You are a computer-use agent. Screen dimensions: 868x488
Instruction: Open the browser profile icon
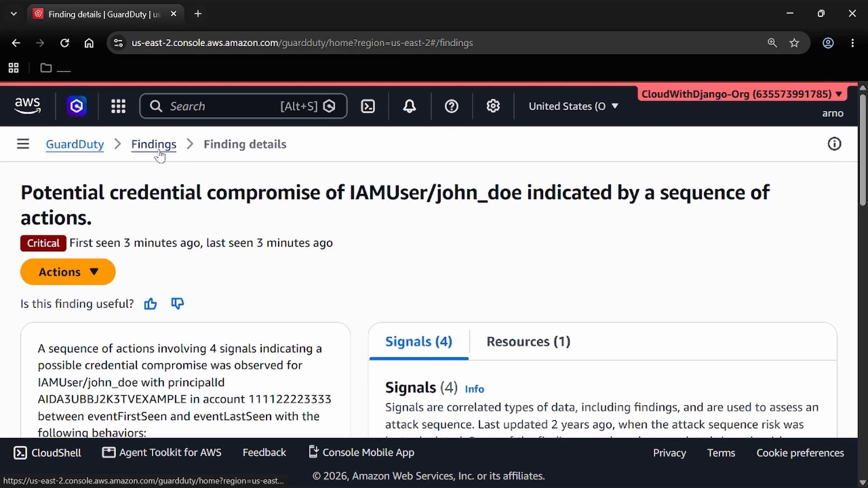point(828,43)
